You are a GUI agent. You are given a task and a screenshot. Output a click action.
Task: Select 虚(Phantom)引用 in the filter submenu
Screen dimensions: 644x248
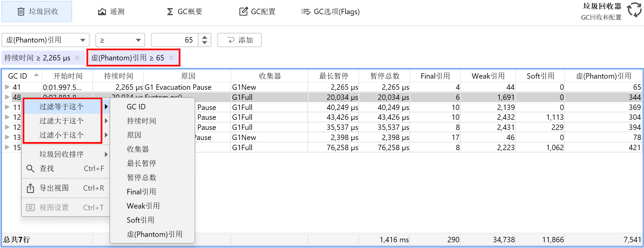(x=152, y=234)
